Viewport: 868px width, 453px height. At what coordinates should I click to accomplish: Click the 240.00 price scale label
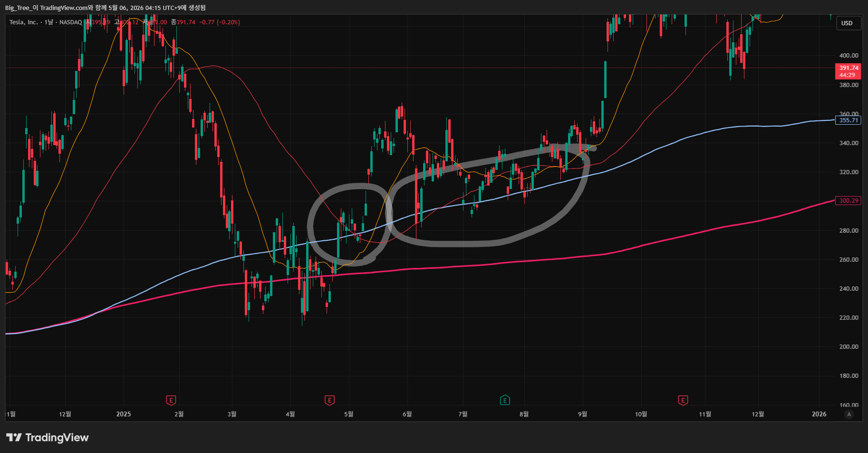849,289
